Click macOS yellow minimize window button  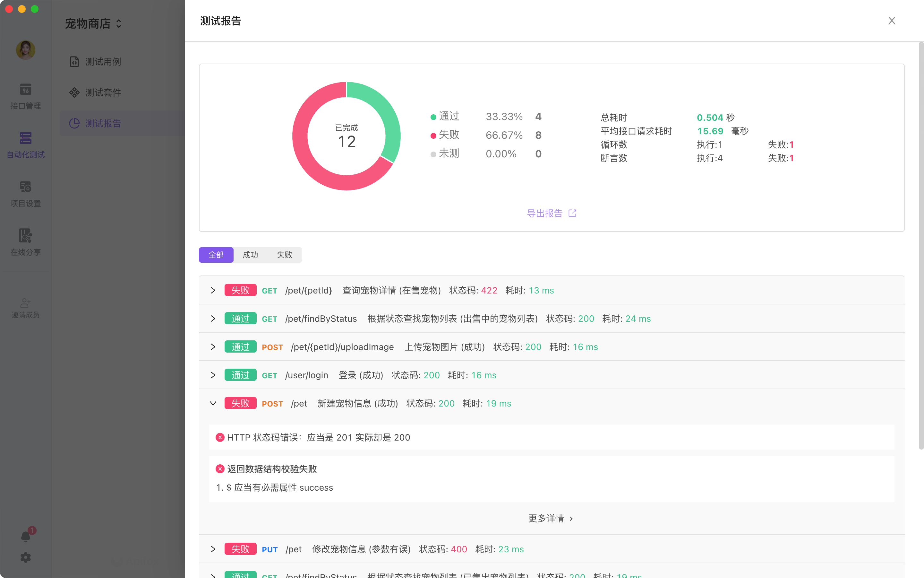pyautogui.click(x=22, y=9)
